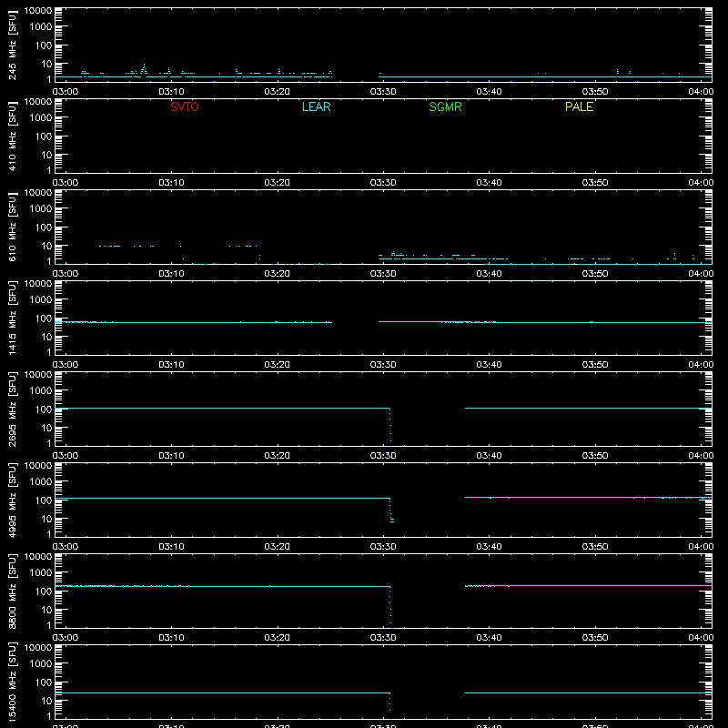Click the dotted dropout line in 4995 MHz plot

tap(391, 510)
